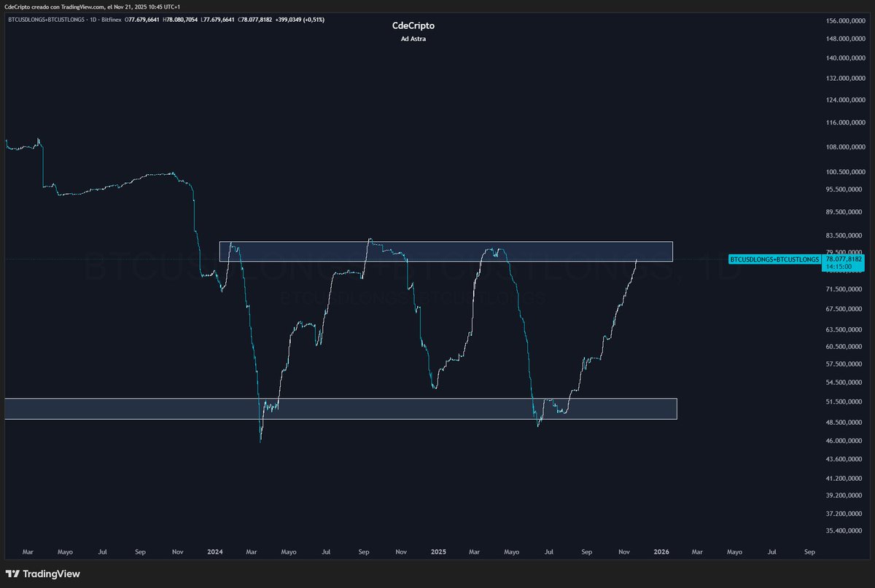Click the 100.500,0000 price axis label
875x588 pixels.
tap(846, 172)
